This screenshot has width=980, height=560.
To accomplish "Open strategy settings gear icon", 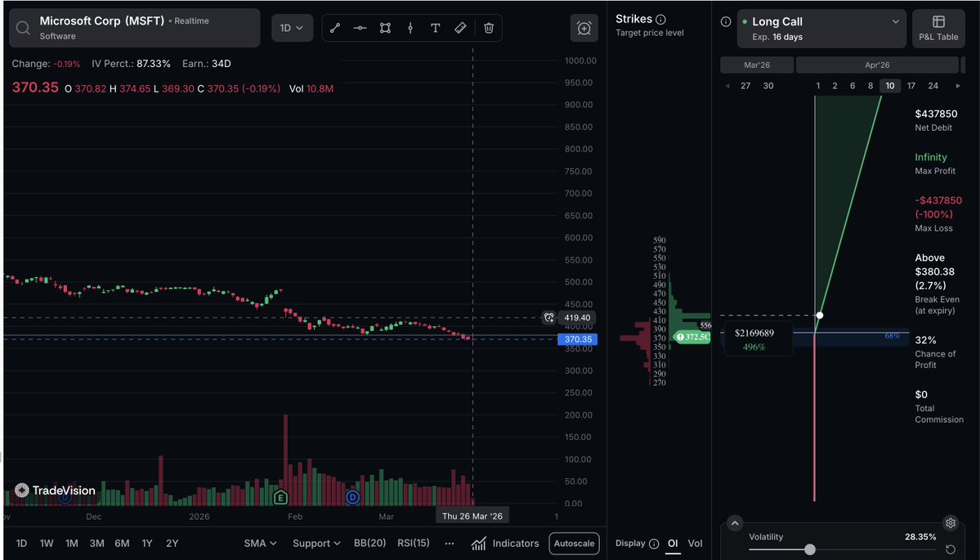I will 950,523.
